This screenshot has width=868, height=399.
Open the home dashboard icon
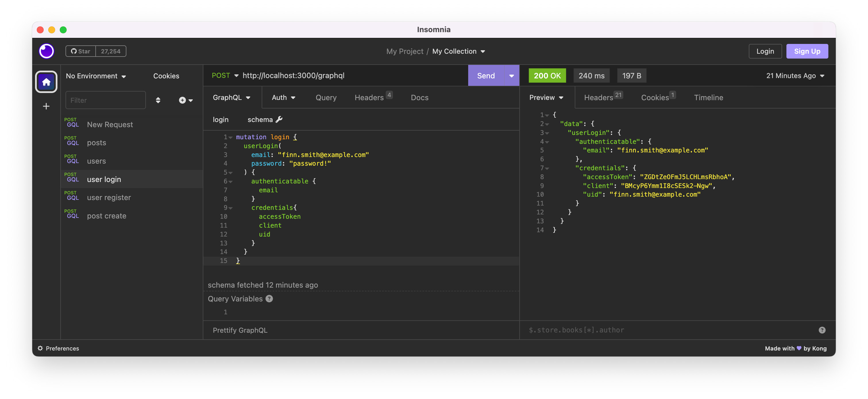[46, 82]
